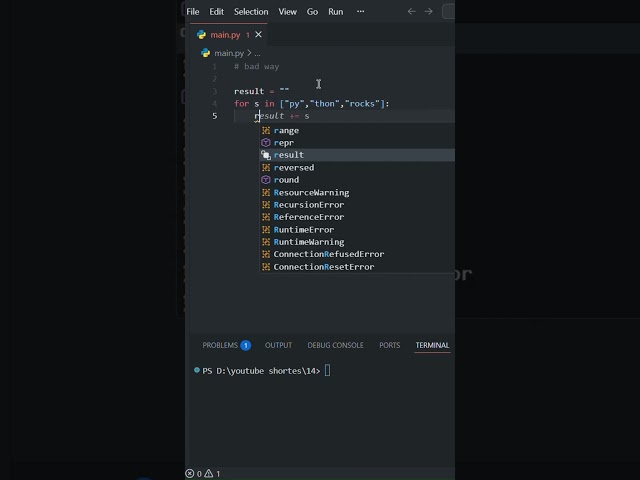
Task: Open the File menu
Action: click(193, 12)
